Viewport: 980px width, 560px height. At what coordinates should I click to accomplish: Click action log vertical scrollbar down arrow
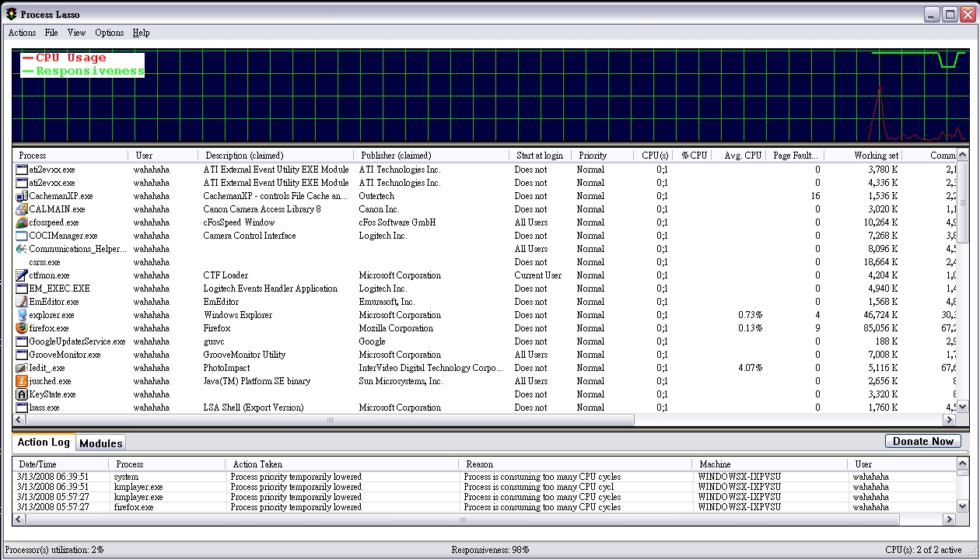click(963, 506)
